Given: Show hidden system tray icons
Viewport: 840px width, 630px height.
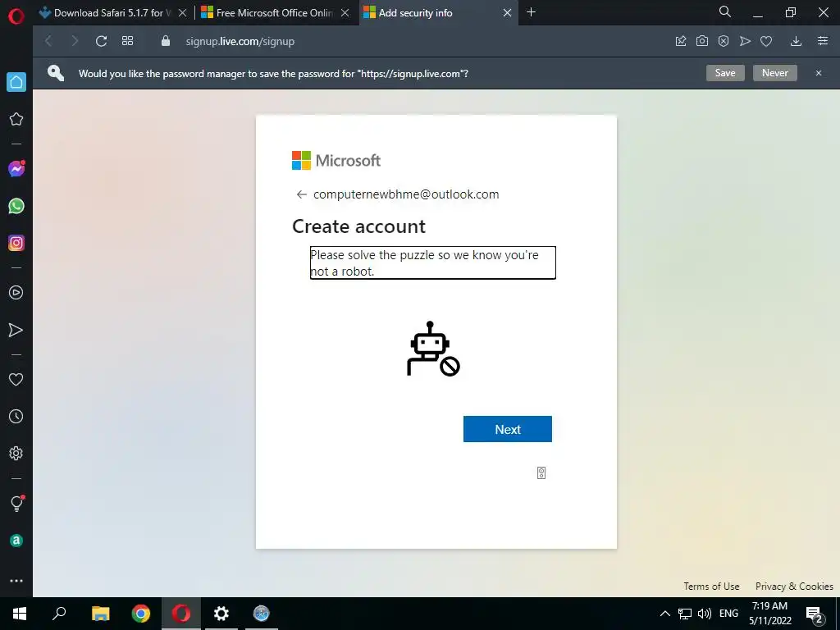Looking at the screenshot, I should (664, 614).
